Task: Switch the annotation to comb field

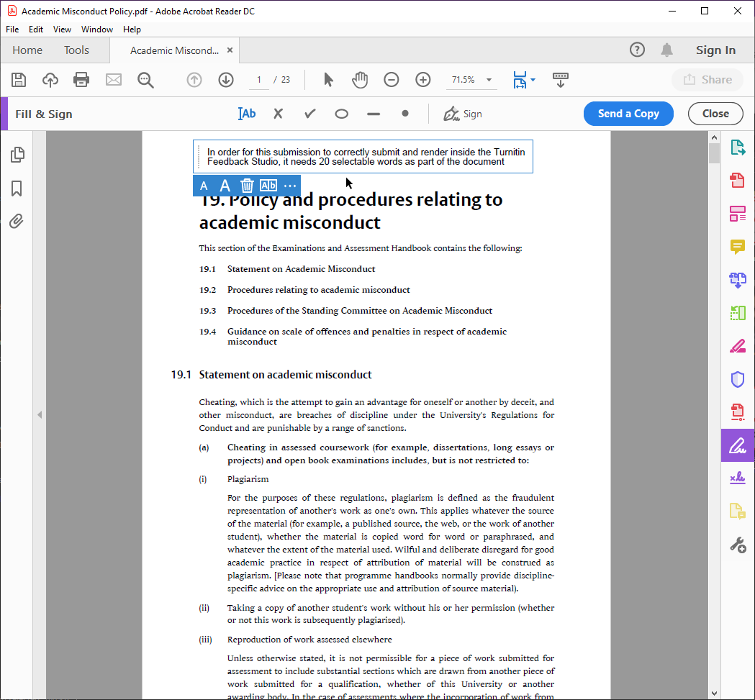Action: click(x=268, y=186)
